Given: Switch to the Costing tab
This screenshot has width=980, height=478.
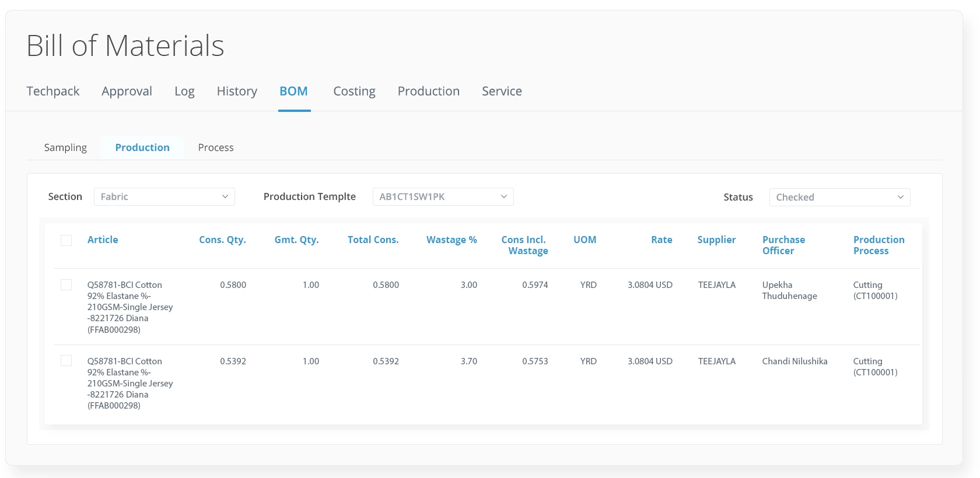Looking at the screenshot, I should tap(354, 92).
